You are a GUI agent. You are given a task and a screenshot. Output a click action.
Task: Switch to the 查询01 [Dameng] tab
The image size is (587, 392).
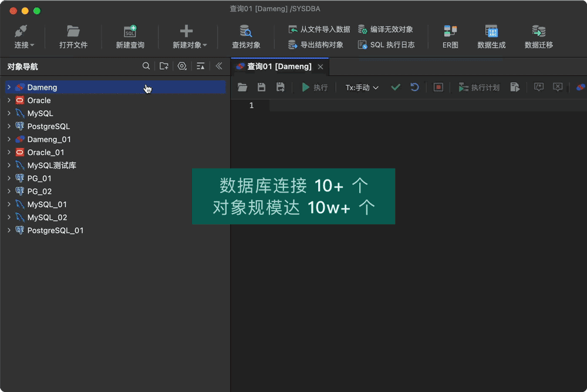coord(279,66)
